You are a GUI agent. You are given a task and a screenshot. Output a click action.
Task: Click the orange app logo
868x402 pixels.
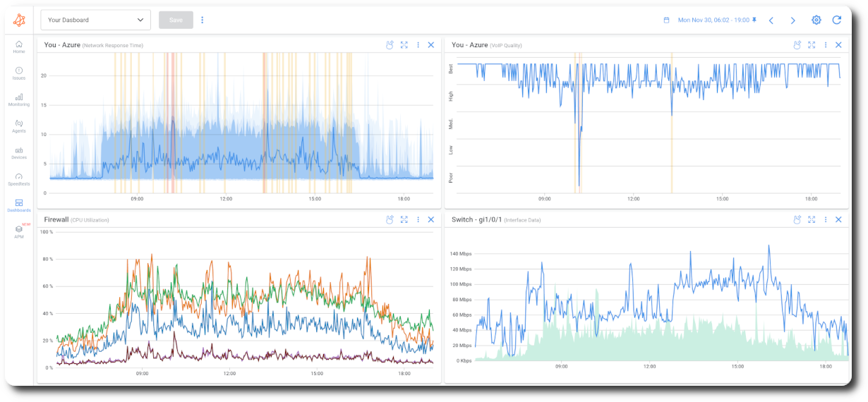pyautogui.click(x=19, y=20)
